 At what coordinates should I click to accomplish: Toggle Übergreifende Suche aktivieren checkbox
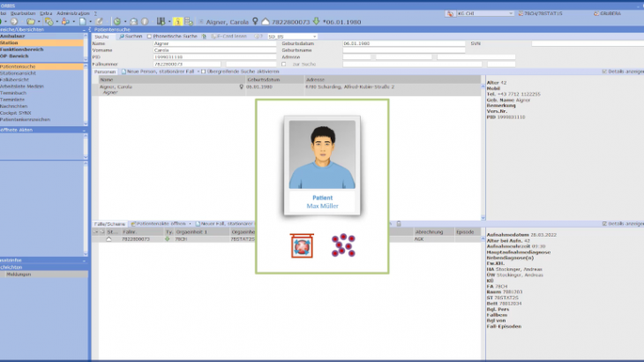[205, 72]
